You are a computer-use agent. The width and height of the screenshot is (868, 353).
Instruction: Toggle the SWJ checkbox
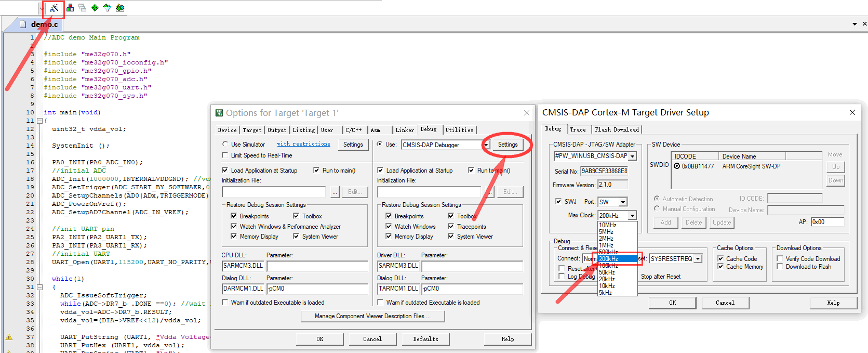tap(558, 202)
